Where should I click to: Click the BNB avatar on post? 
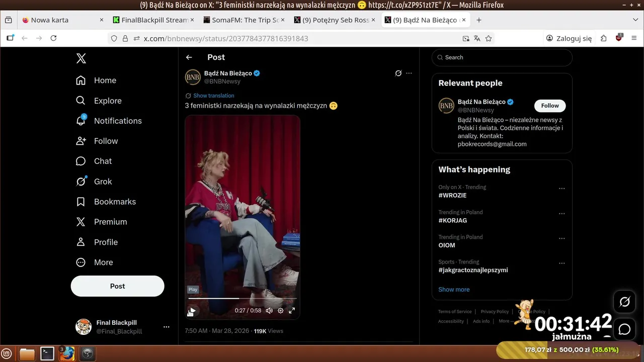pos(193,77)
